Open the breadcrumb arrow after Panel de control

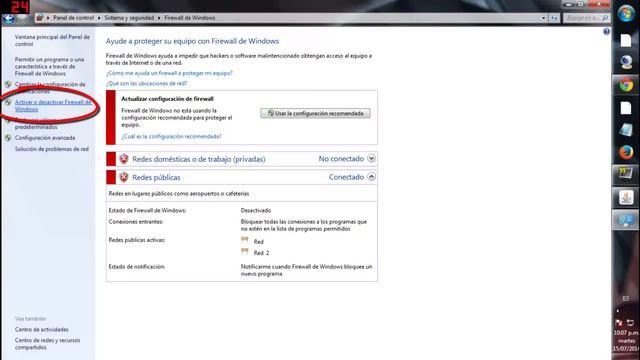coord(99,18)
